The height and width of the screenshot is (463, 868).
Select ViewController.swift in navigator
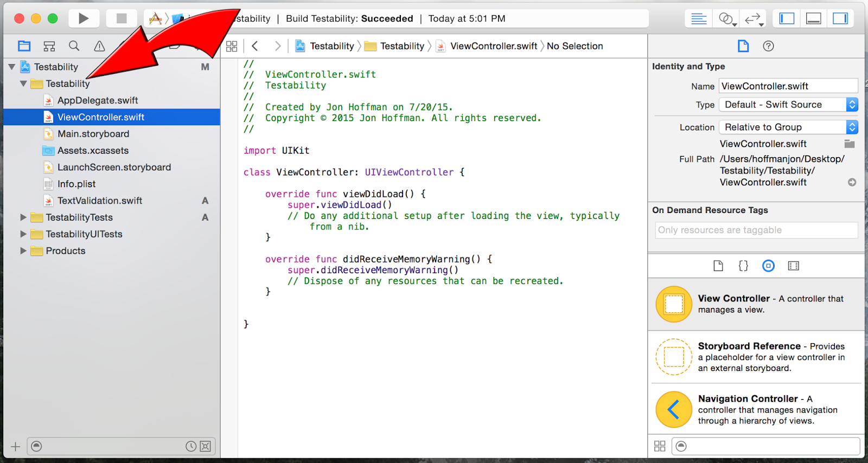(x=112, y=117)
